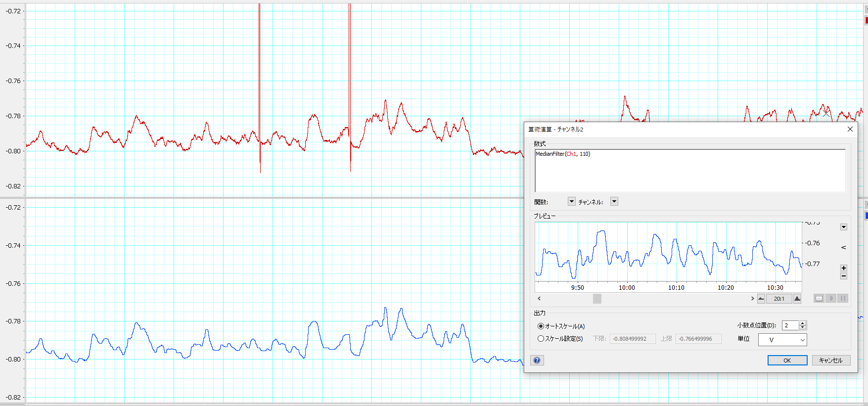Image resolution: width=868 pixels, height=406 pixels.
Task: Click the red channel 1 color indicator
Action: (866, 20)
